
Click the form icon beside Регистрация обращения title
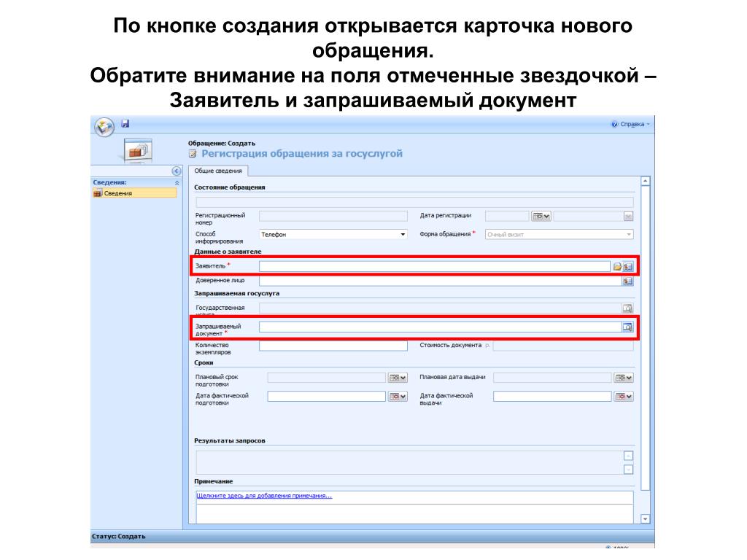[x=193, y=154]
